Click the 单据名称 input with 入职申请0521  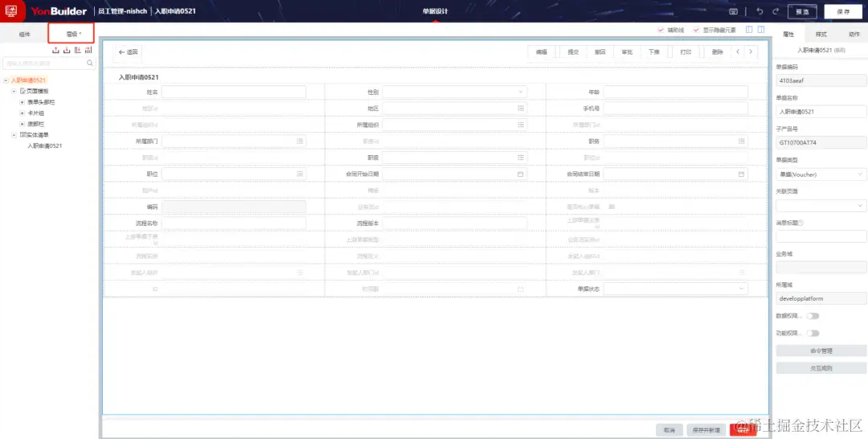[x=821, y=112]
